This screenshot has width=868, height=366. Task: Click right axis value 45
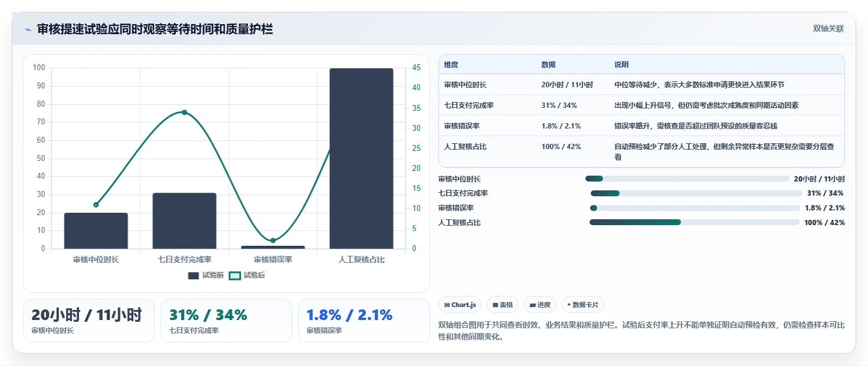coord(416,68)
